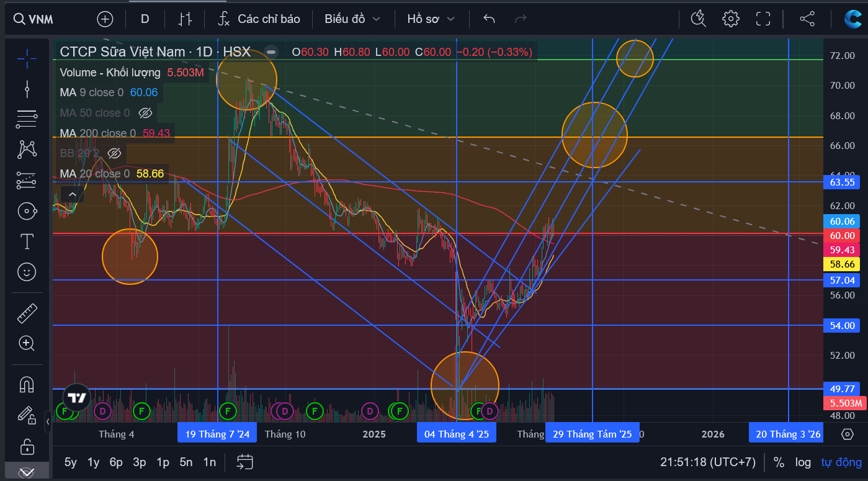The width and height of the screenshot is (868, 481).
Task: Set chart range to 1n
Action: click(210, 462)
